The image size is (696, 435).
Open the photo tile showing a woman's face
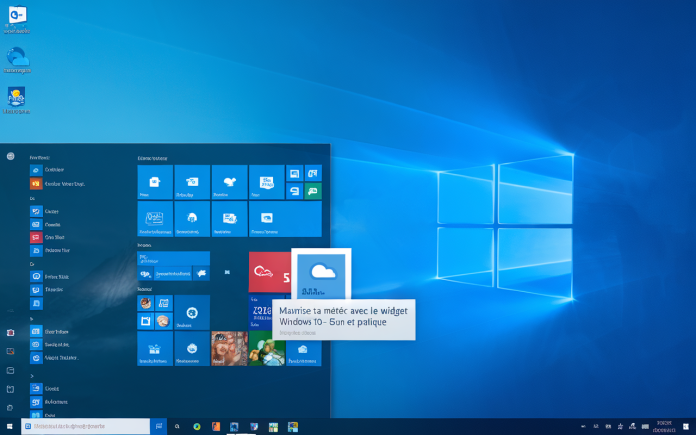229,348
